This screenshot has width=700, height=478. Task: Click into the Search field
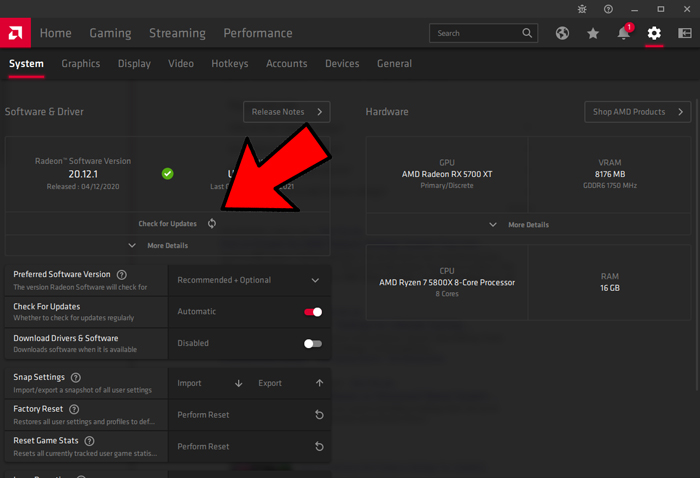[475, 33]
